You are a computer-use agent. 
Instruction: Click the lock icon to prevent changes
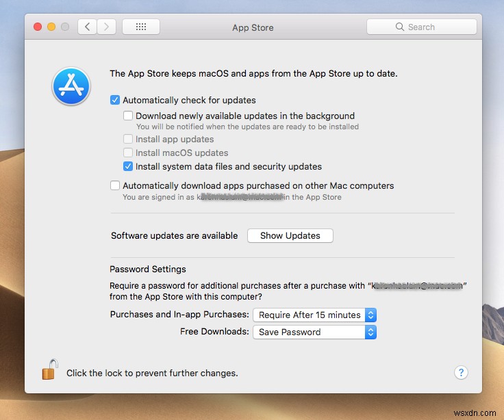50,369
